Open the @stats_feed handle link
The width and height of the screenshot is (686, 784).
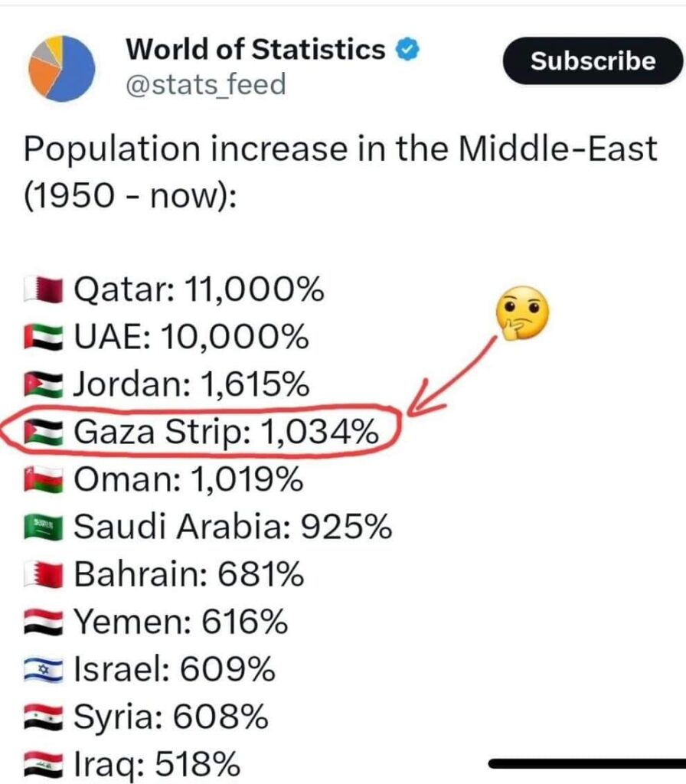coord(205,84)
